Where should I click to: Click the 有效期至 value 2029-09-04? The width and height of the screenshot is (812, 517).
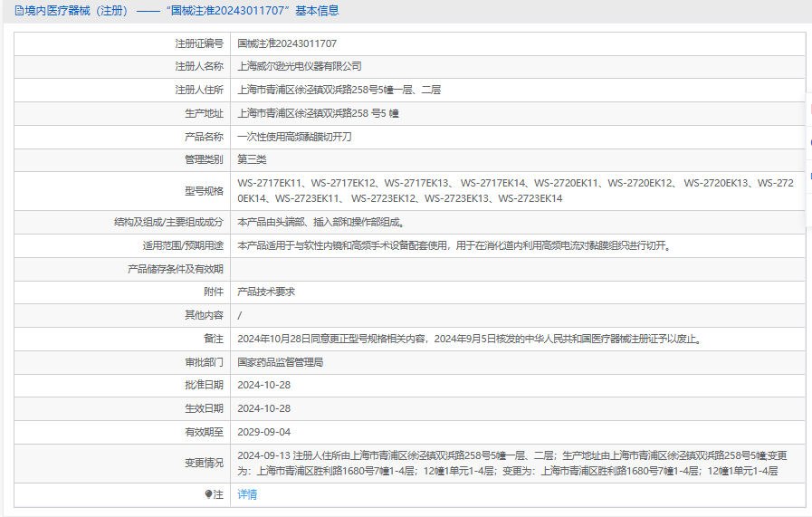click(263, 432)
